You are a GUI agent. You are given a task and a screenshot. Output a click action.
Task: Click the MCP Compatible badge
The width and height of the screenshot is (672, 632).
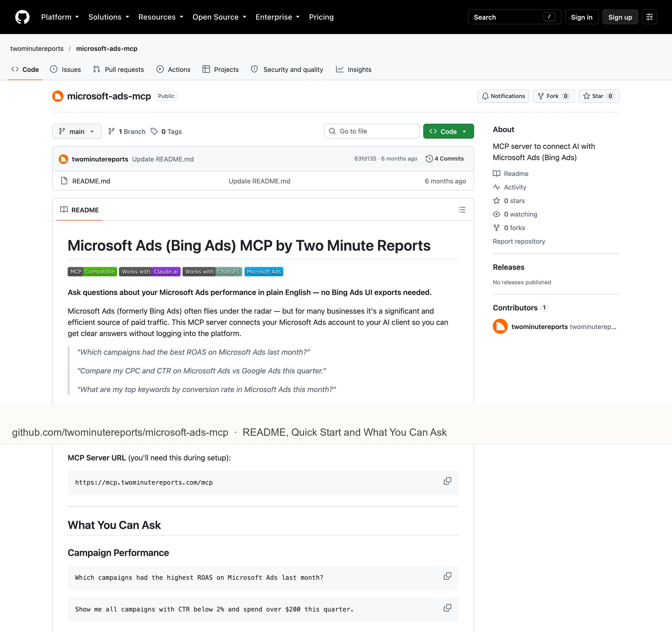pyautogui.click(x=92, y=272)
